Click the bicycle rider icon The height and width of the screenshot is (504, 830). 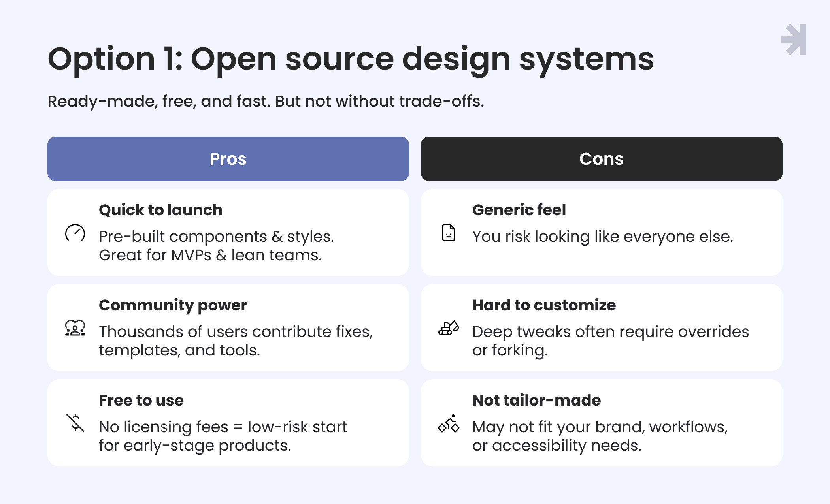click(449, 424)
